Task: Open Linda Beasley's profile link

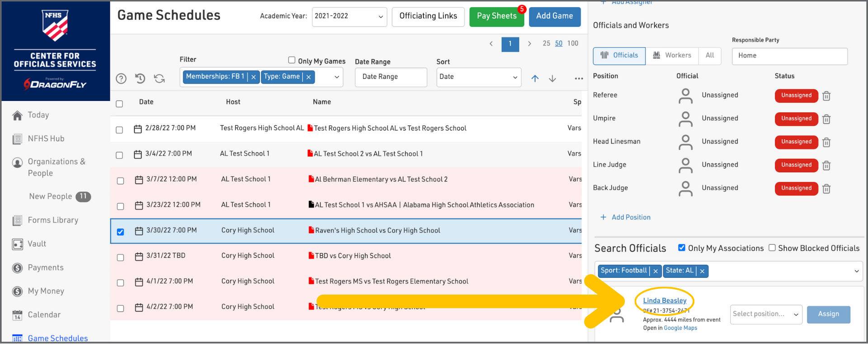Action: coord(665,301)
